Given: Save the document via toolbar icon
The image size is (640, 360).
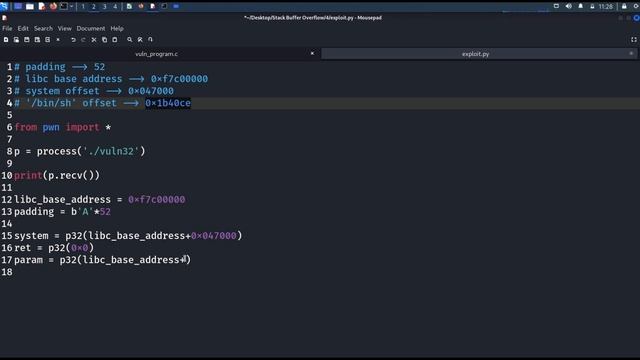Looking at the screenshot, I should point(27,40).
